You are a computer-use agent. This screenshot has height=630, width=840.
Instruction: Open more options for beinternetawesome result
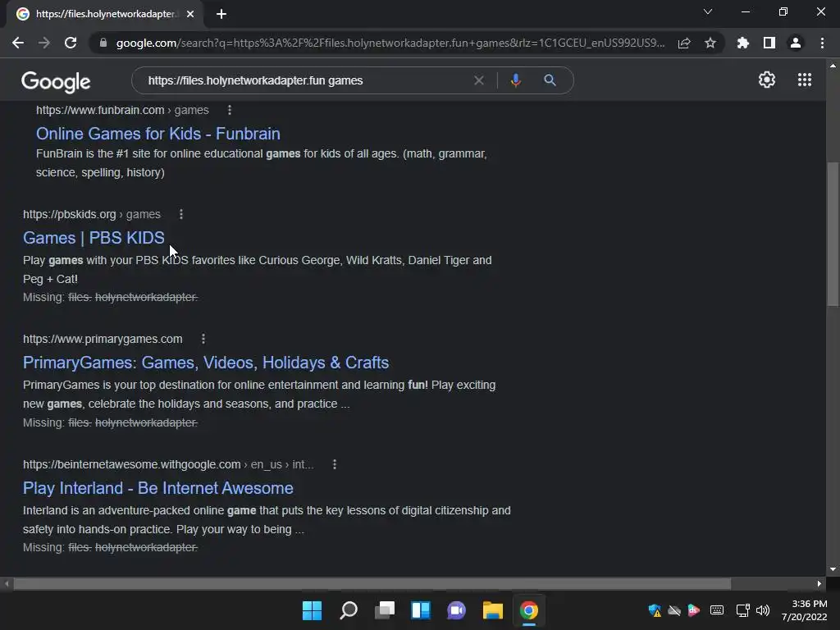pyautogui.click(x=335, y=464)
